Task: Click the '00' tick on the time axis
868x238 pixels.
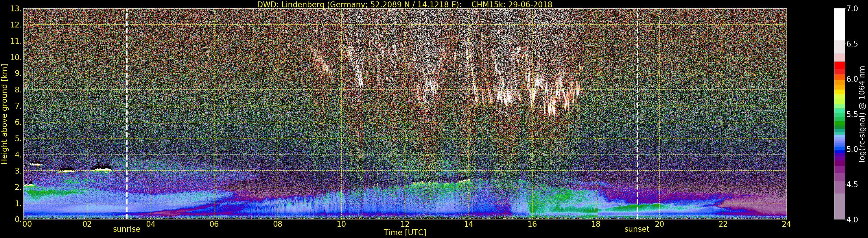Action: [27, 224]
